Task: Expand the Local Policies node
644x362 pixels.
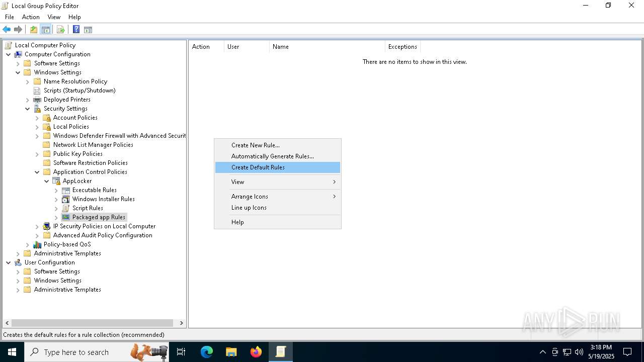Action: coord(37,127)
